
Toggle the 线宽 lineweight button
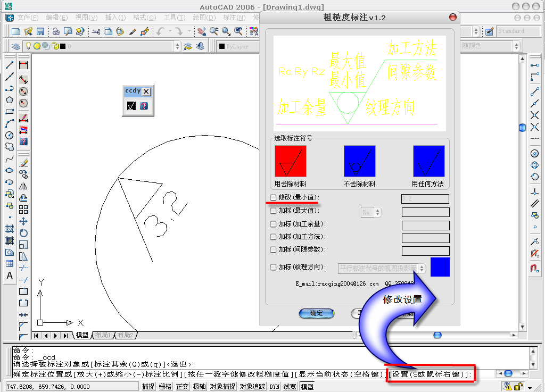click(x=290, y=387)
